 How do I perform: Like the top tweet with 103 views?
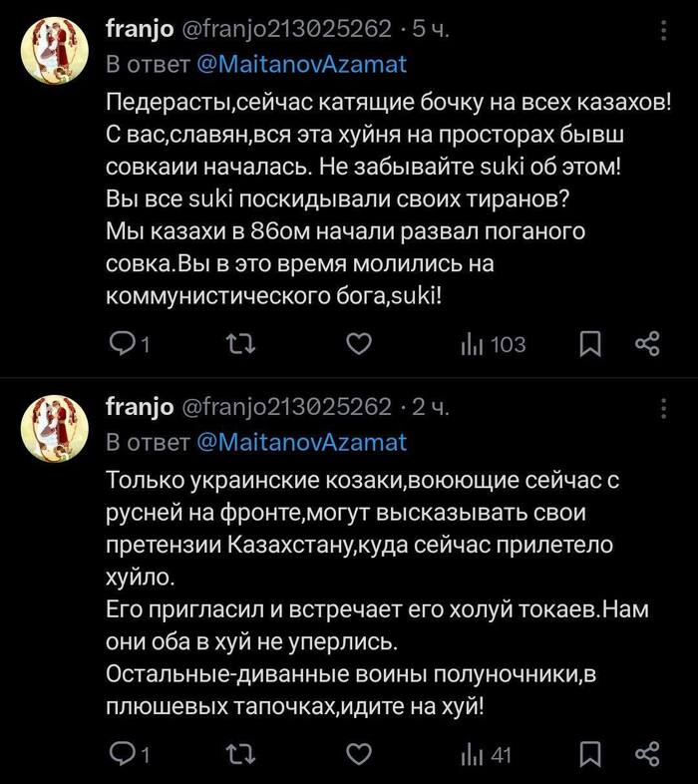tap(359, 345)
